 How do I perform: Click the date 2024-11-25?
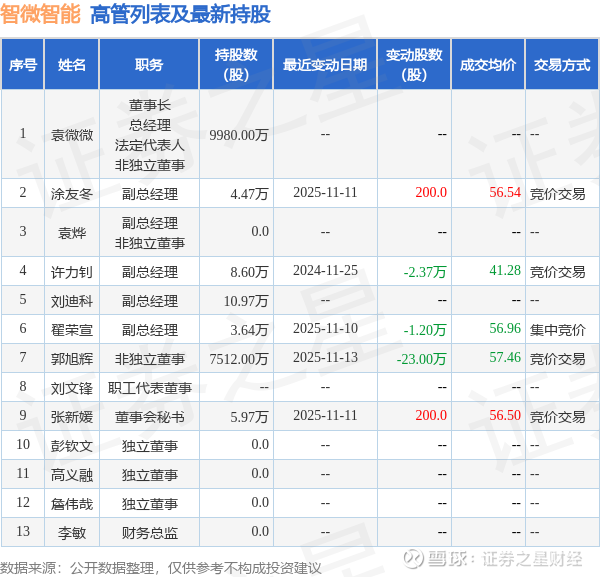[325, 270]
